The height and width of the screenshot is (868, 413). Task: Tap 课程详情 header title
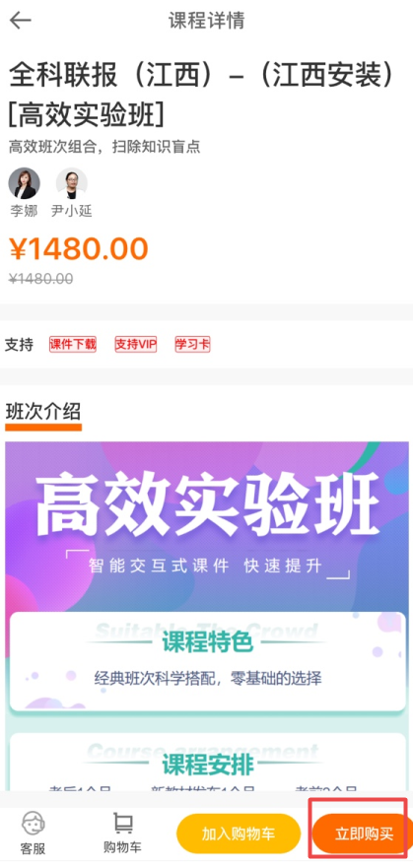coord(207,21)
